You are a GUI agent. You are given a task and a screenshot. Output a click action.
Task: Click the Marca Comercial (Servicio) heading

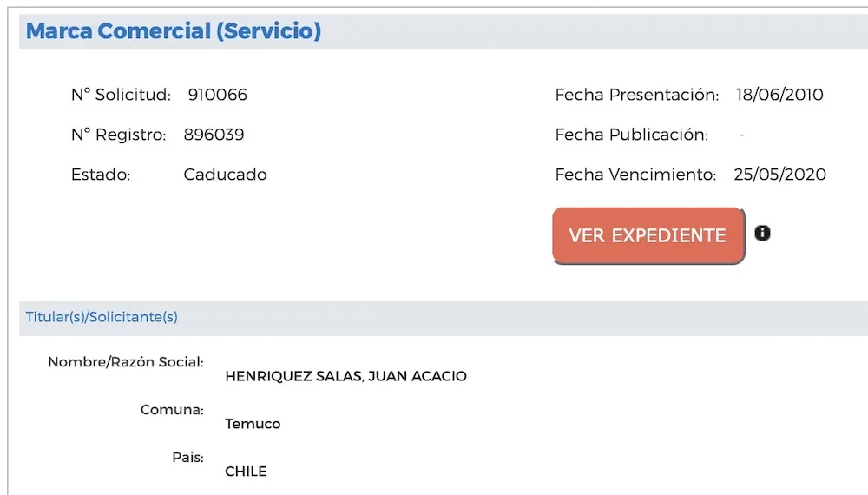174,31
